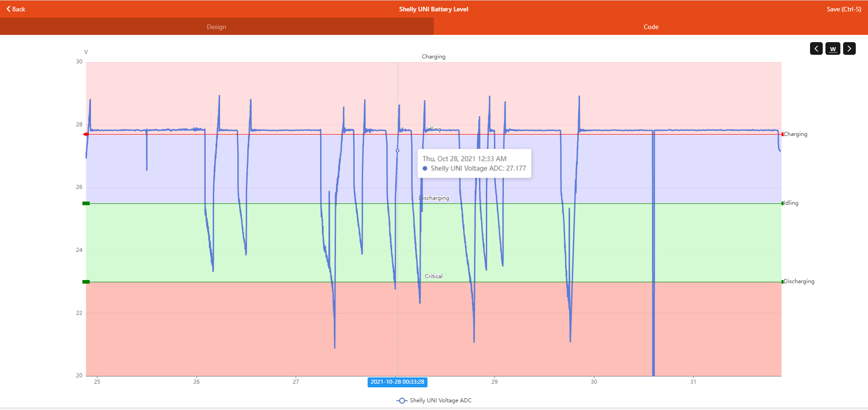Click the Idling label on right axis

(791, 203)
